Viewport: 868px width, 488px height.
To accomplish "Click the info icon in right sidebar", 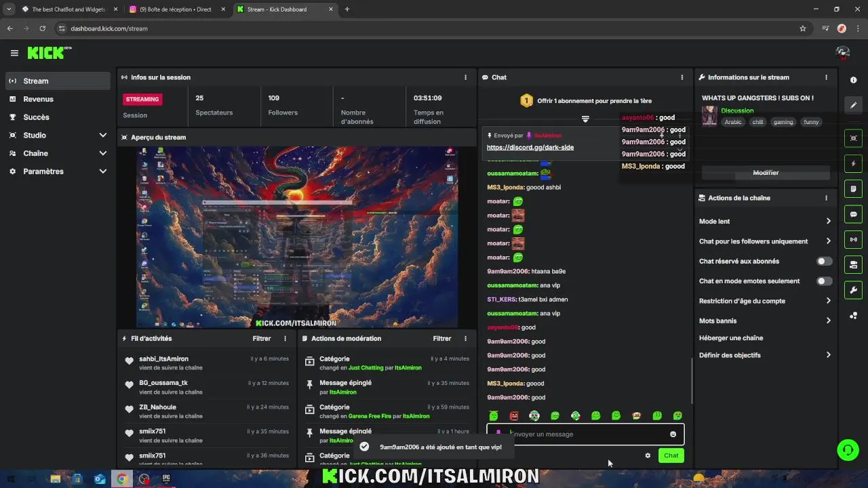I will 853,80.
